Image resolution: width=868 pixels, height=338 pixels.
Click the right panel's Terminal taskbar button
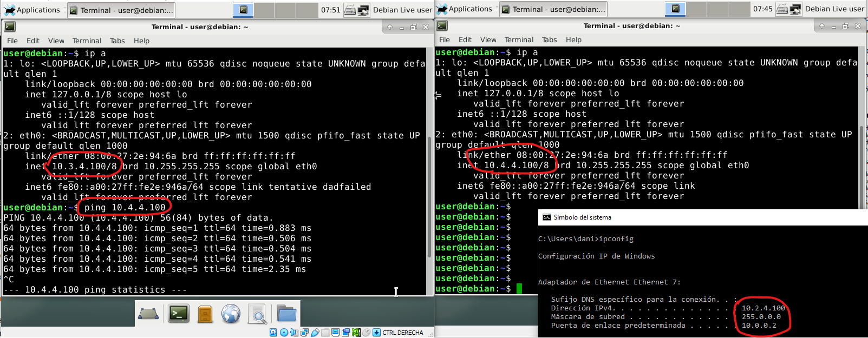553,9
